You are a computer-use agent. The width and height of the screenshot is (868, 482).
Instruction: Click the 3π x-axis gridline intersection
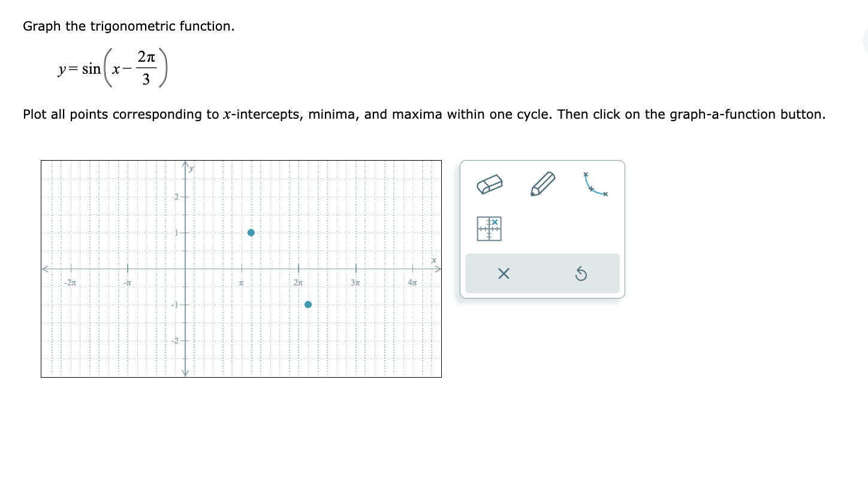click(x=355, y=269)
